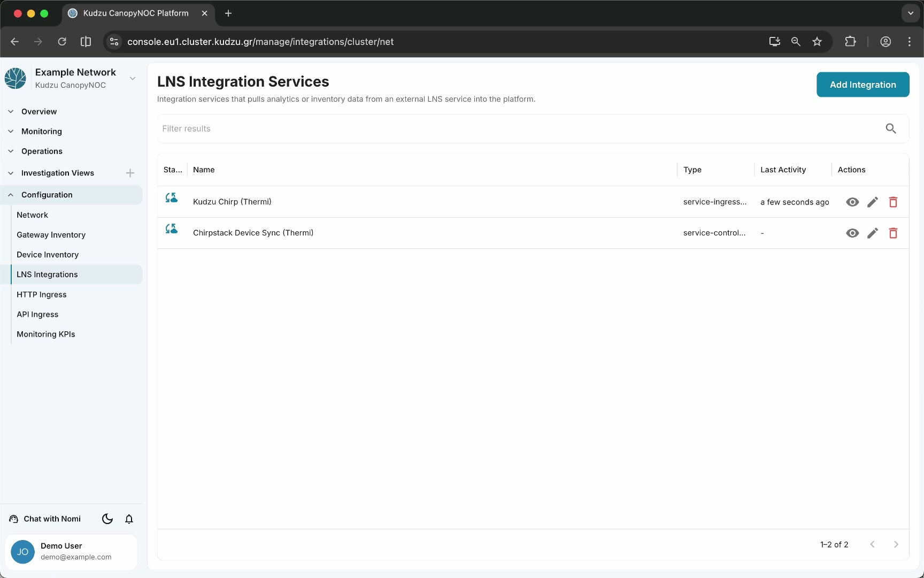Image resolution: width=924 pixels, height=578 pixels.
Task: Sort by Last Activity column header
Action: point(783,170)
